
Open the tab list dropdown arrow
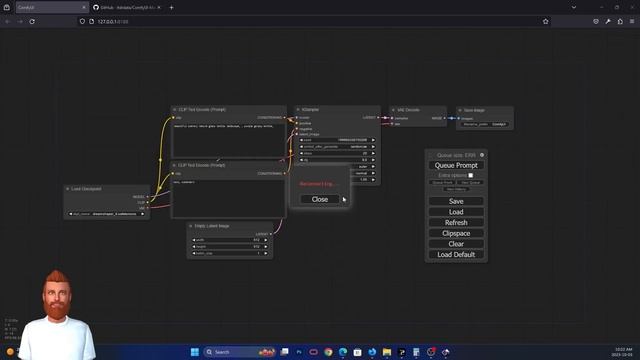[x=573, y=7]
